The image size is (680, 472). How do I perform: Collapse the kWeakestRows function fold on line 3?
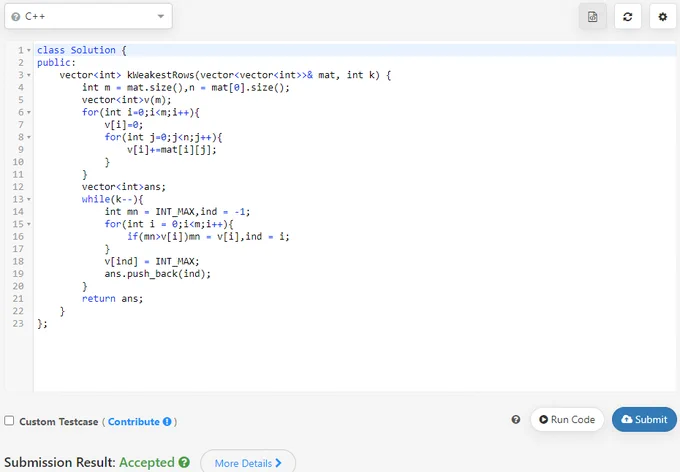pos(29,75)
